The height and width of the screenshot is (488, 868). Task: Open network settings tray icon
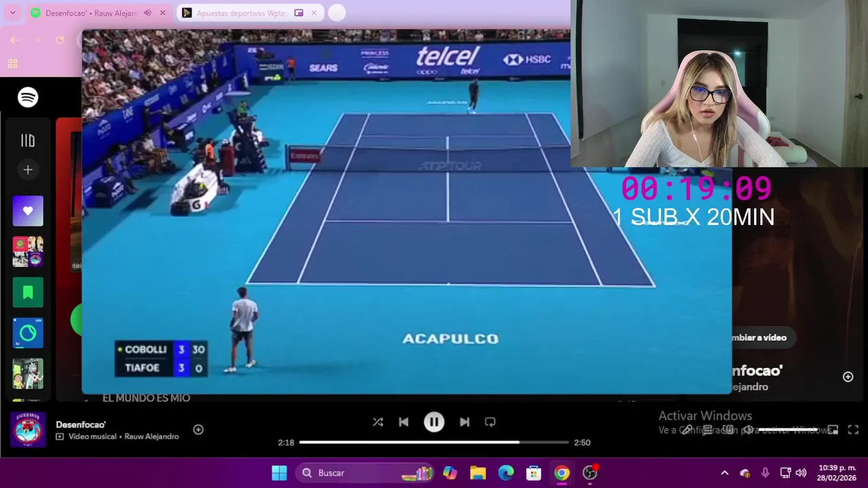(785, 473)
